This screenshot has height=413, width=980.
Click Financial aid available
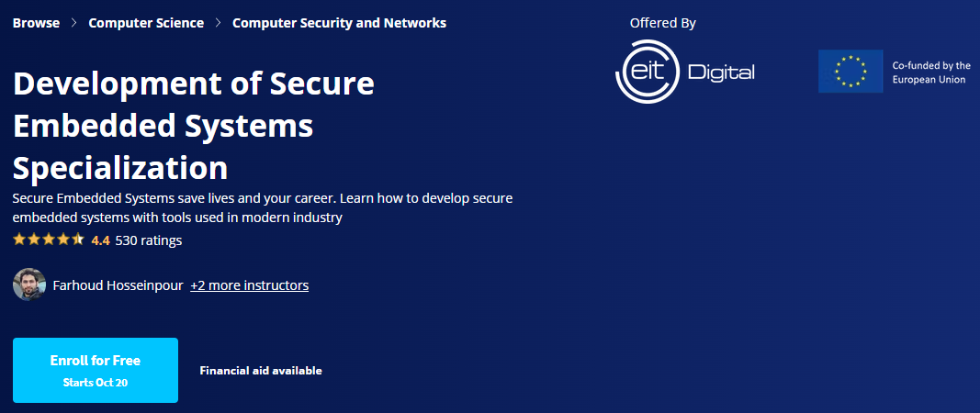tap(261, 371)
